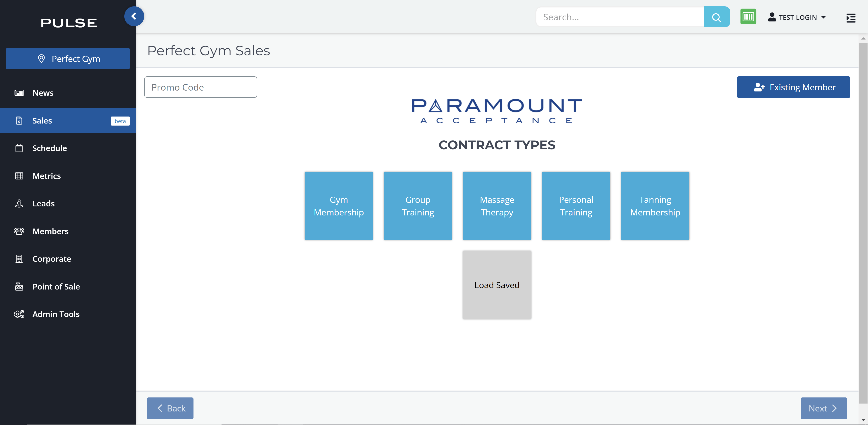Open the green barcode scanner icon
The width and height of the screenshot is (868, 425).
[x=748, y=16]
